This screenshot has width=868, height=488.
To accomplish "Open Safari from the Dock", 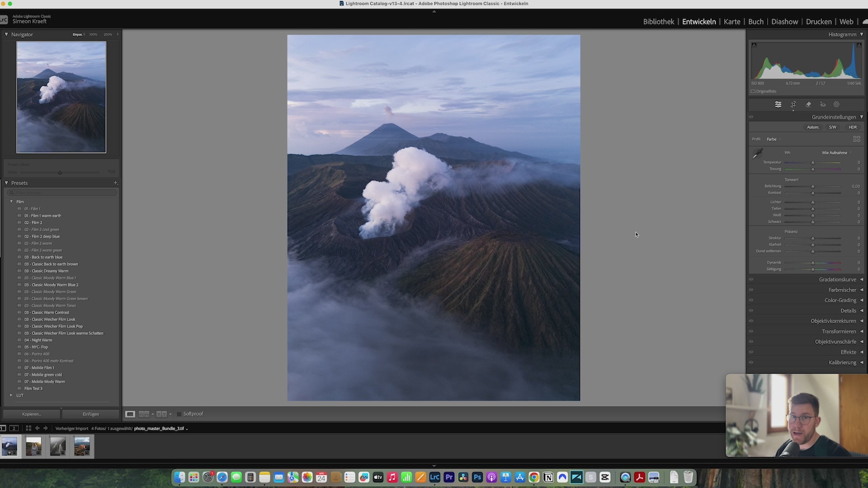I will [x=222, y=477].
